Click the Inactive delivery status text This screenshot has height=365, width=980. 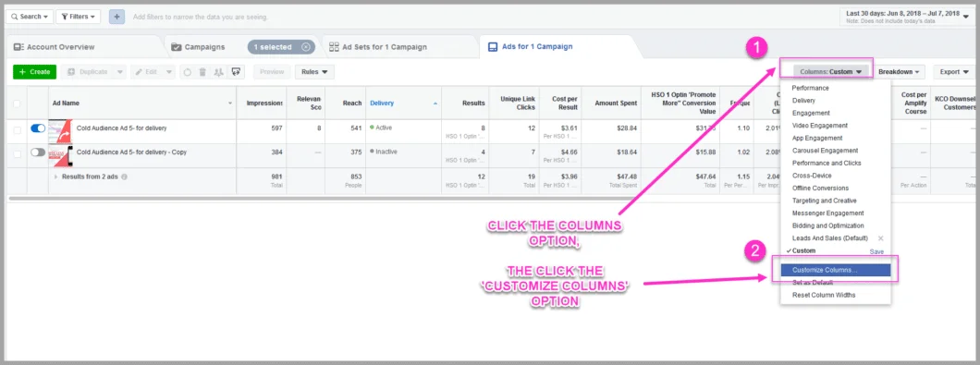point(386,152)
